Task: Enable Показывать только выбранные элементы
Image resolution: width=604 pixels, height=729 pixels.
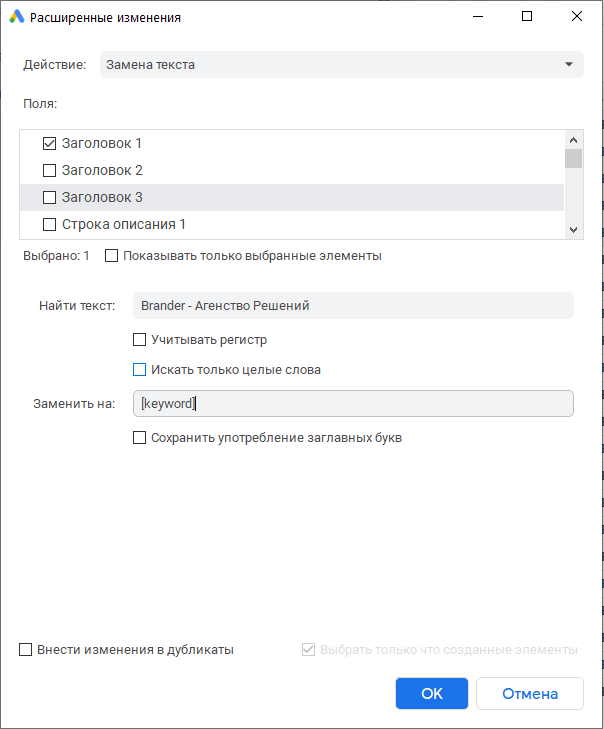Action: (111, 256)
